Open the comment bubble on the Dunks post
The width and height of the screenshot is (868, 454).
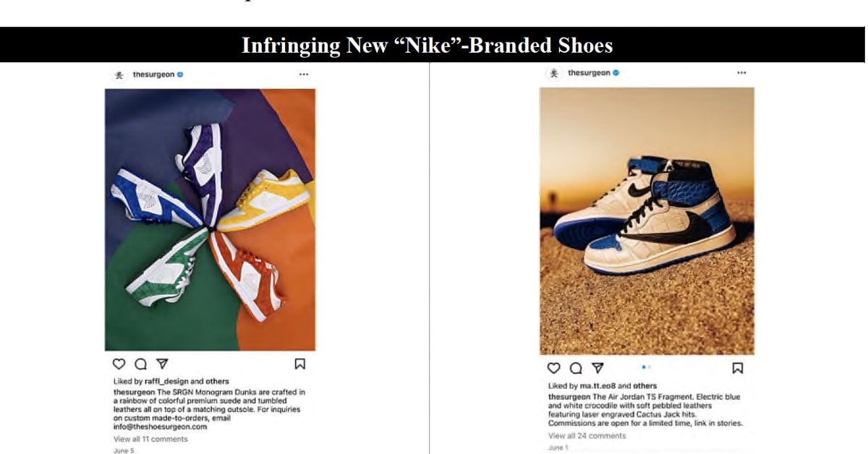click(x=140, y=364)
